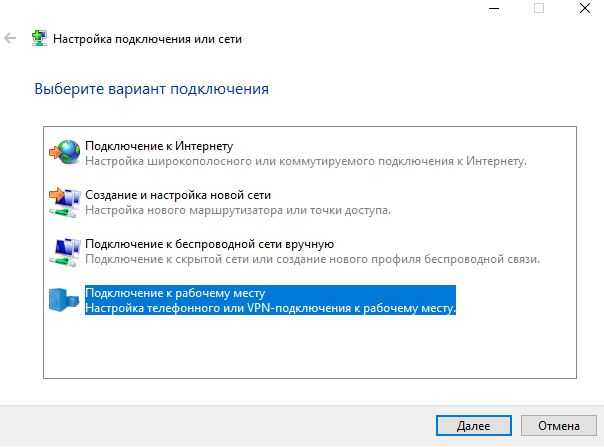Pick the manual wireless connection computers icon
Image resolution: width=604 pixels, height=447 pixels.
(x=65, y=252)
